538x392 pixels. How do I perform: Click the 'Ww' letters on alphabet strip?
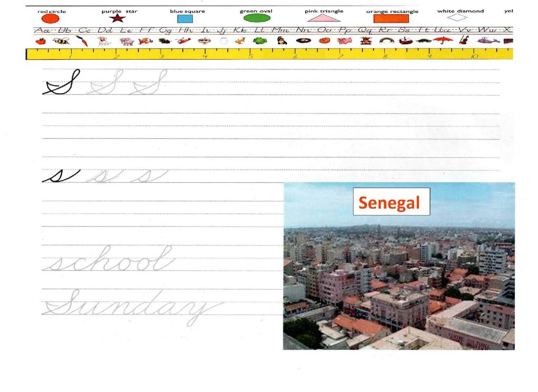(x=488, y=30)
